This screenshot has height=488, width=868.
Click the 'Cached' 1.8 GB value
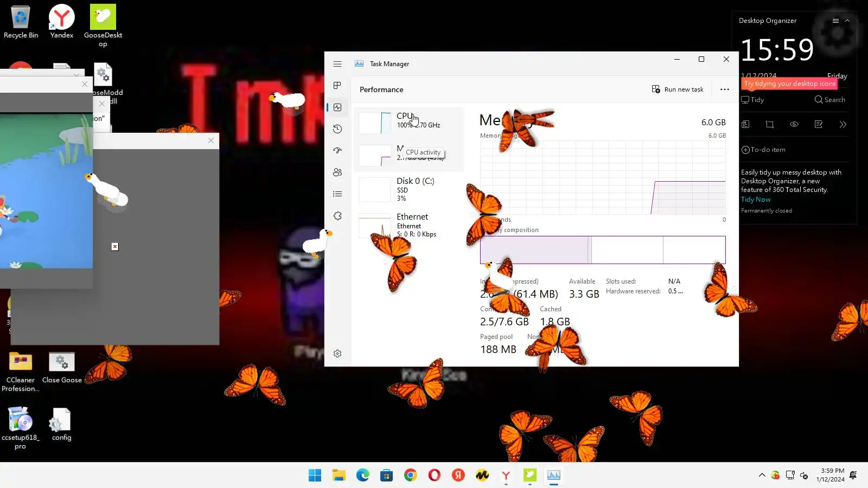[555, 322]
